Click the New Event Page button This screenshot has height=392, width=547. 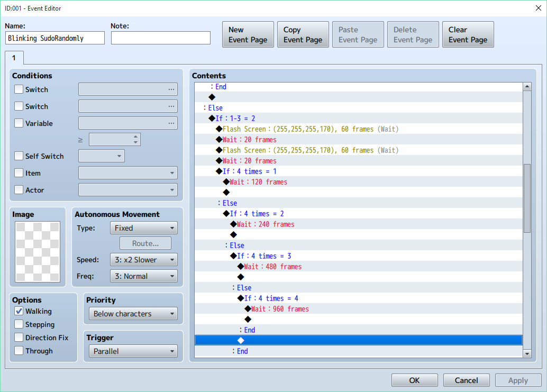click(248, 34)
